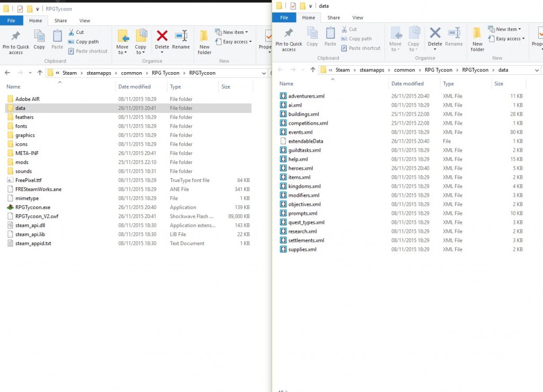This screenshot has width=543, height=392.
Task: Click Copy path in RPGTycoon window ribbon
Action: (83, 41)
